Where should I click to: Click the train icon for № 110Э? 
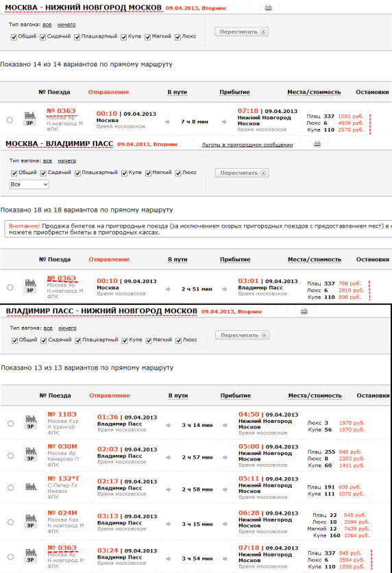coord(31,419)
